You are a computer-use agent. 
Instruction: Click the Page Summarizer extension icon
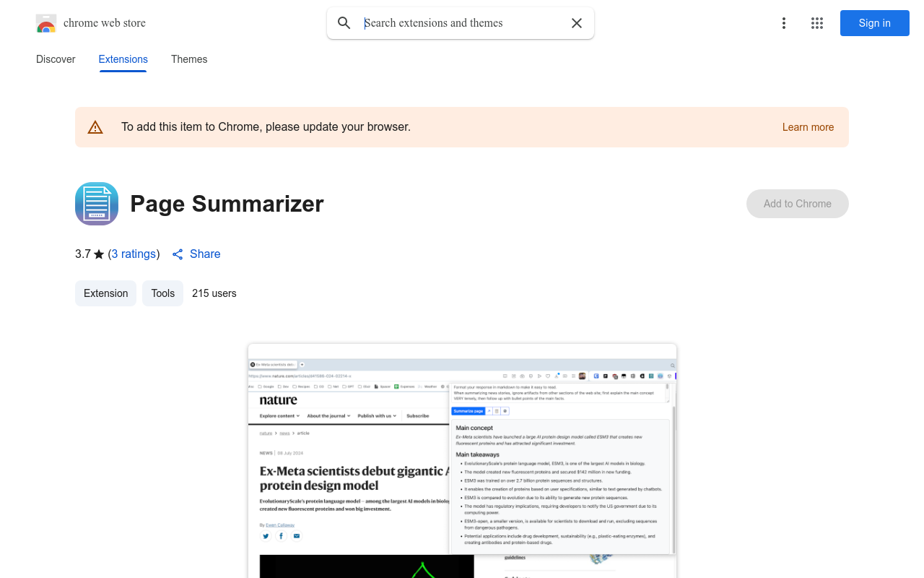click(x=97, y=204)
